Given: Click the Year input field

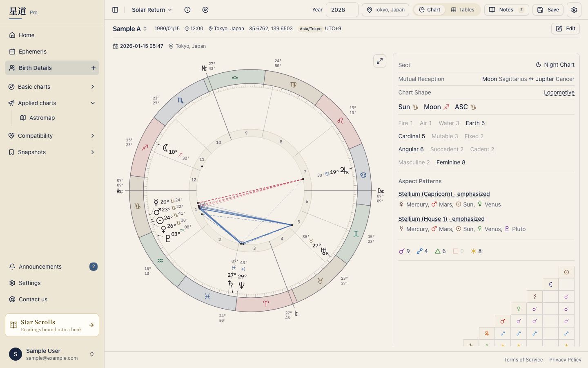Looking at the screenshot, I should pyautogui.click(x=342, y=10).
